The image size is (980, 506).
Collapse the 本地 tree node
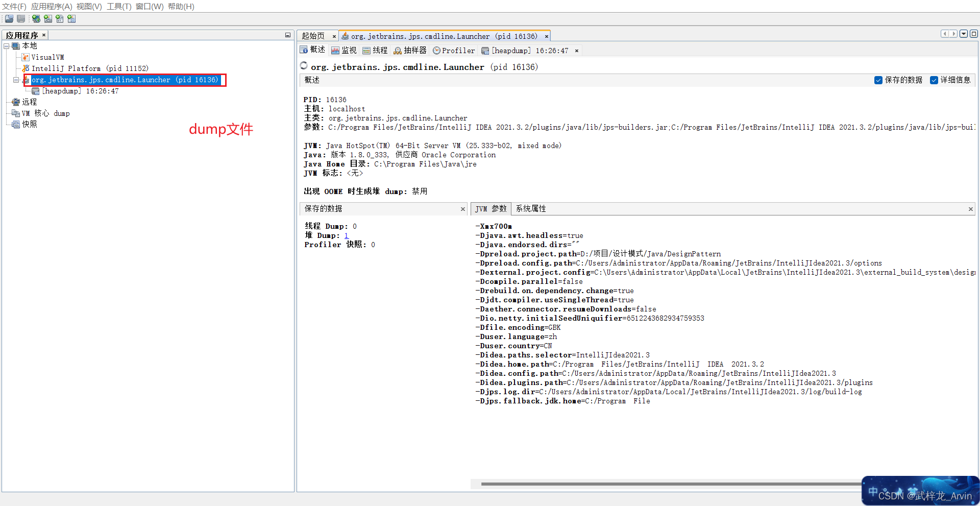pos(6,46)
